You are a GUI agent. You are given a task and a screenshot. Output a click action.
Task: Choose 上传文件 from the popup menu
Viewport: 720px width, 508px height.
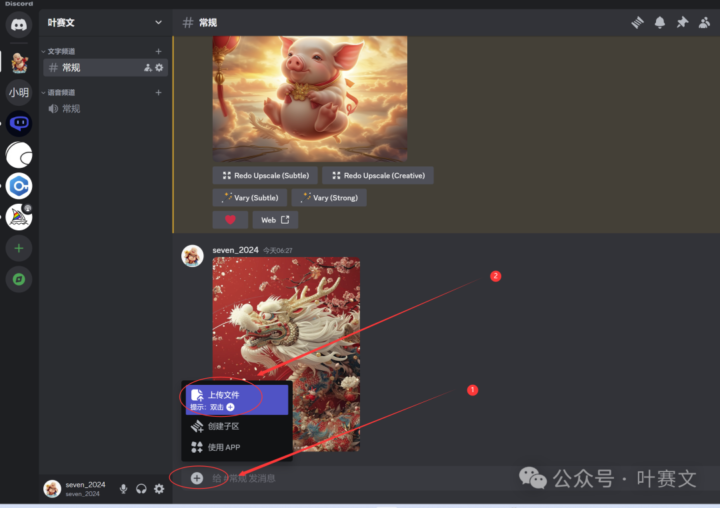237,400
